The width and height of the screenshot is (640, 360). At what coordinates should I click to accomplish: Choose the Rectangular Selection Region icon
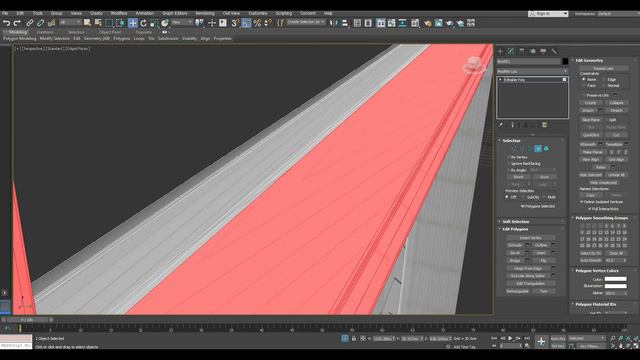coord(109,23)
